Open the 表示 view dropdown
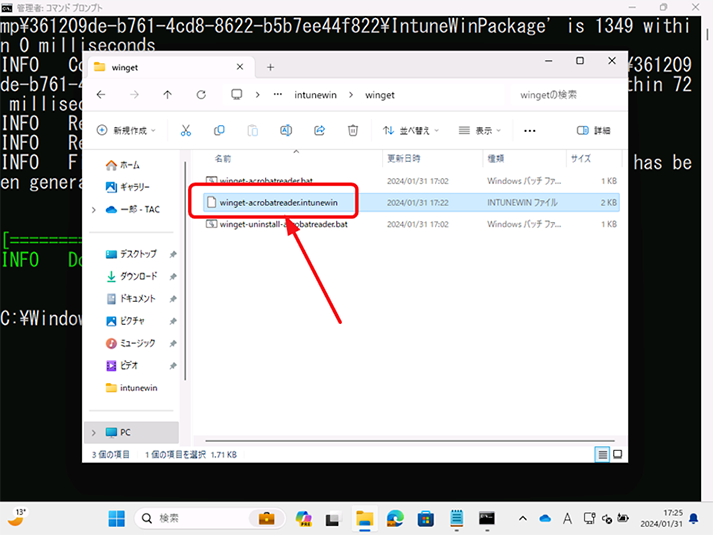Image resolution: width=713 pixels, height=535 pixels. 479,131
